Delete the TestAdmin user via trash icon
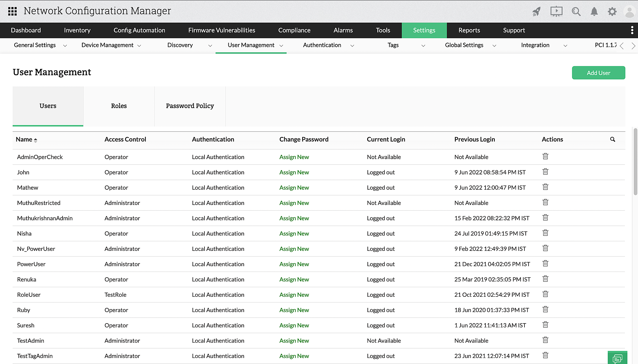Viewport: 638px width, 364px height. pos(545,340)
